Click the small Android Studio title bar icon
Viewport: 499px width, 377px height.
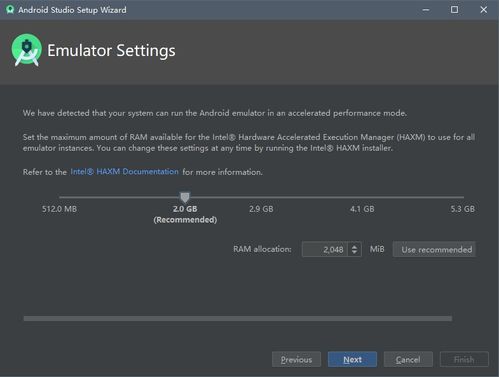[10, 10]
